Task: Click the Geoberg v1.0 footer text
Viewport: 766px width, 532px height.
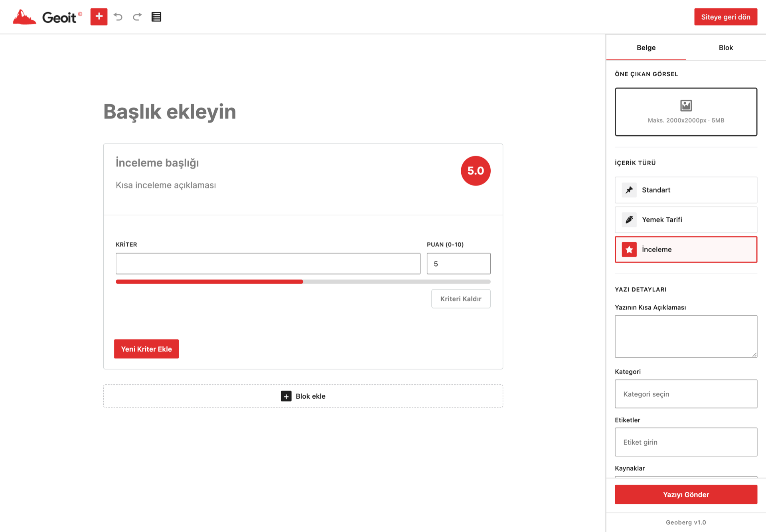Action: tap(686, 522)
